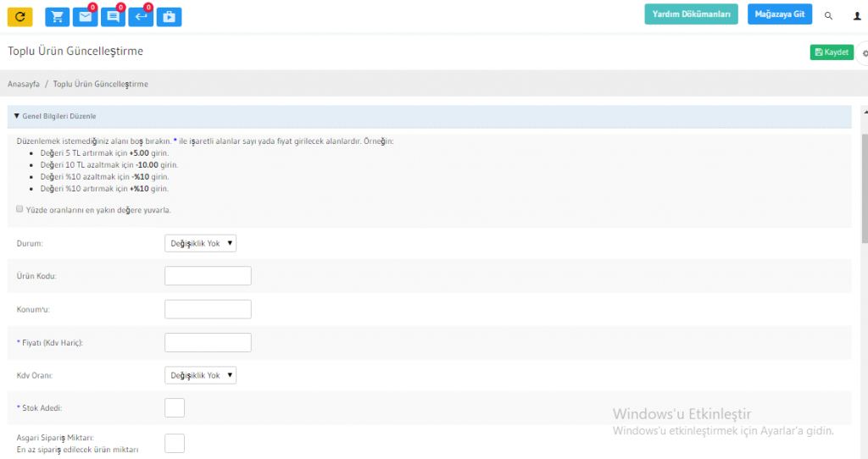The width and height of the screenshot is (868, 459).
Task: Click the briefcase icon in toolbar
Action: (x=169, y=16)
